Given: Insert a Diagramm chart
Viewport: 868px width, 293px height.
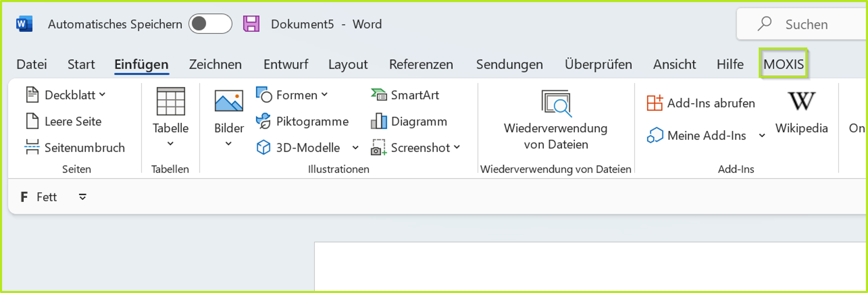Looking at the screenshot, I should (x=410, y=121).
